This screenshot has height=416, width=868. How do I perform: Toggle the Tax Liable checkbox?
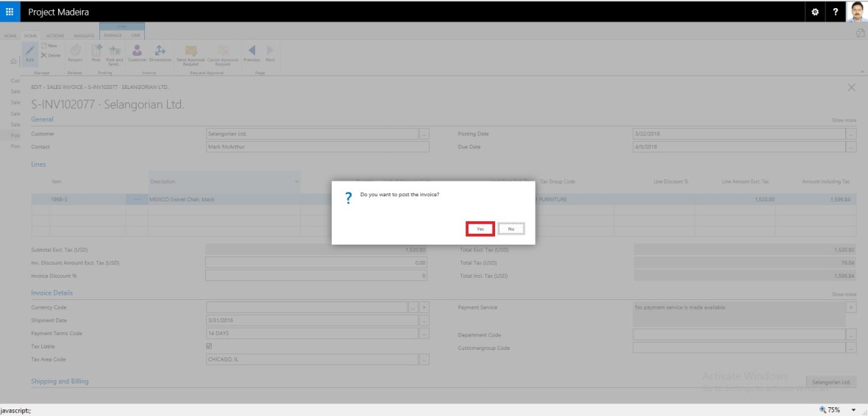tap(209, 346)
